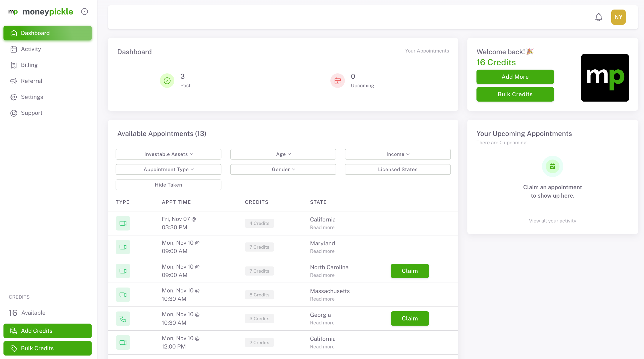The width and height of the screenshot is (644, 359).
Task: Click the phone icon on Georgia appointment
Action: (x=123, y=319)
